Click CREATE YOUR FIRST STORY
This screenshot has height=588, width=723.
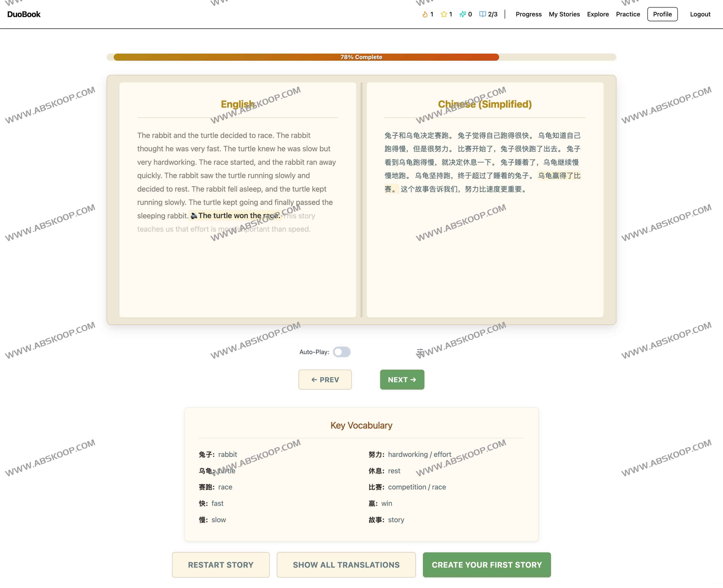tap(487, 565)
